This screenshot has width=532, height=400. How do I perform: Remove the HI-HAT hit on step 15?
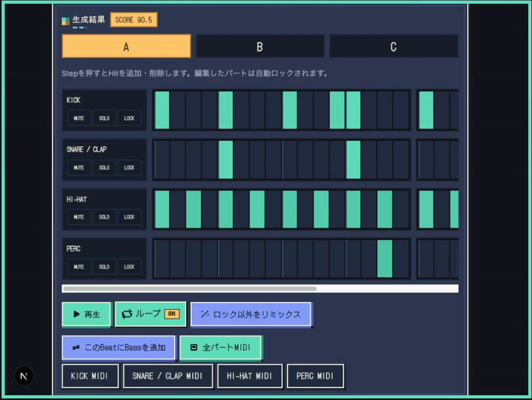point(385,209)
